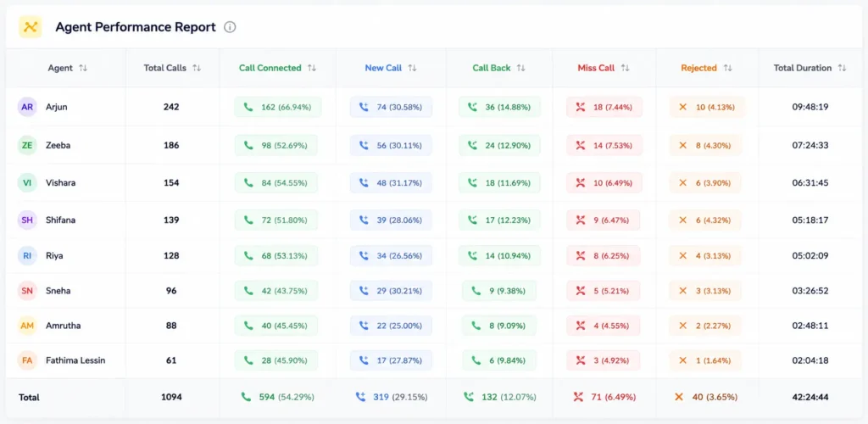868x424 pixels.
Task: Click Sneha's 9 (9.38%) call back badge
Action: point(499,291)
